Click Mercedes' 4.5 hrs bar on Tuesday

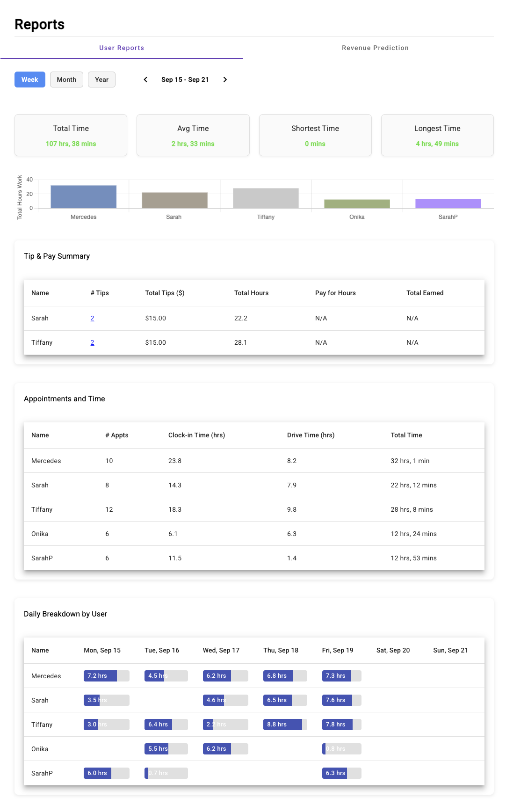(x=166, y=676)
